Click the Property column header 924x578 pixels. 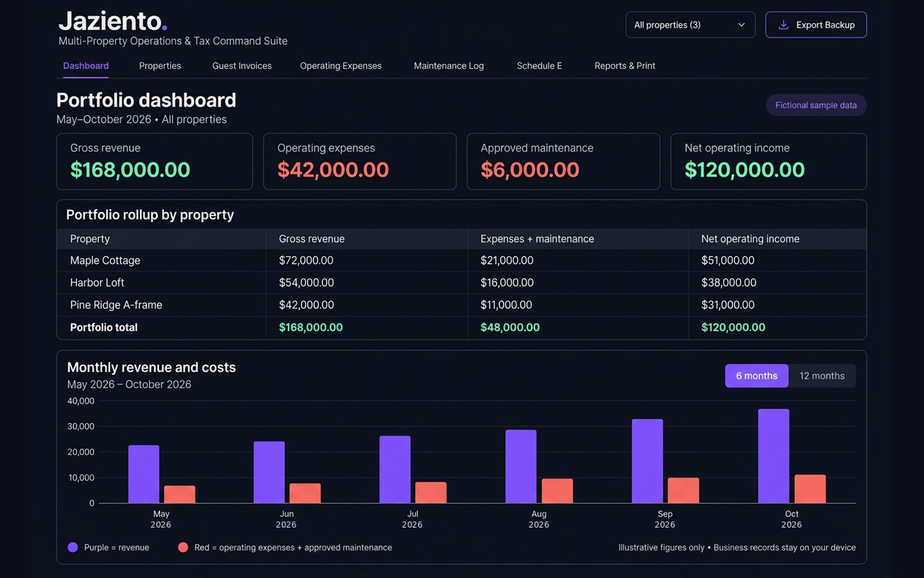pos(90,239)
